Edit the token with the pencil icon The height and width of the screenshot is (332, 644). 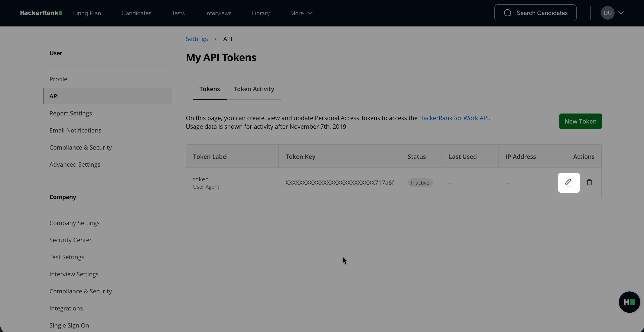569,182
